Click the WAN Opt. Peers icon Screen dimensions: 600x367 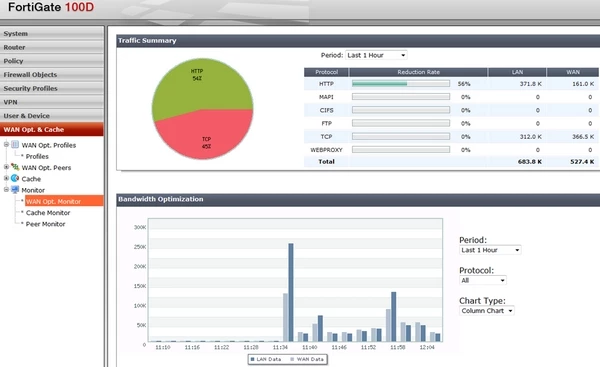[x=15, y=167]
